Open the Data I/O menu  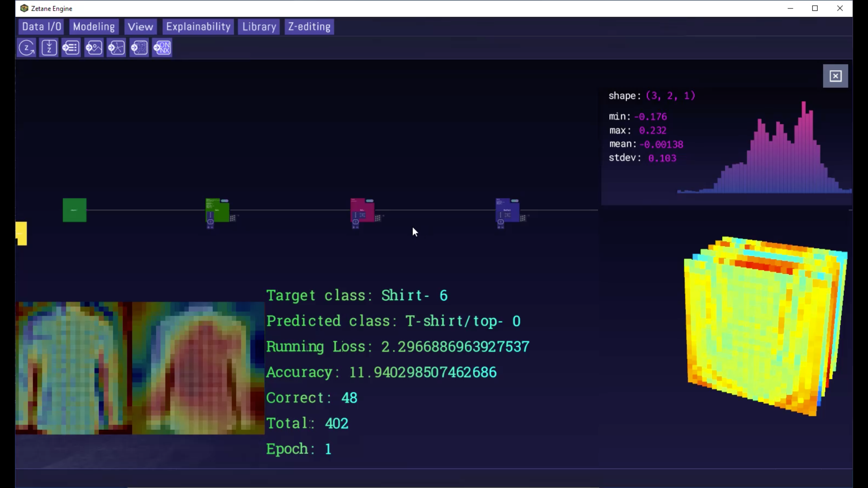(42, 27)
